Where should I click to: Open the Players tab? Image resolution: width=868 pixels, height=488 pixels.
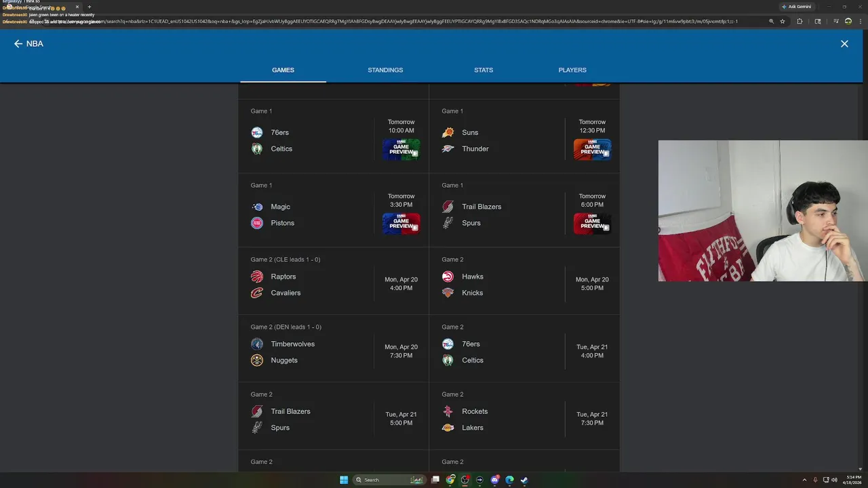point(572,70)
